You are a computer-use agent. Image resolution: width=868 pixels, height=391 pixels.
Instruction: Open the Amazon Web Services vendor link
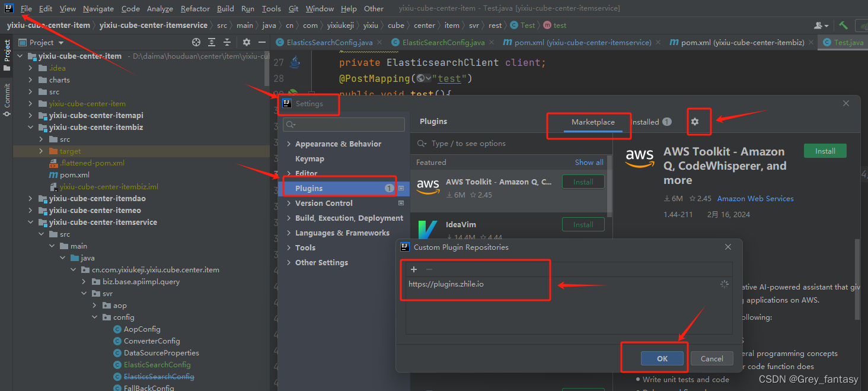[x=755, y=198]
